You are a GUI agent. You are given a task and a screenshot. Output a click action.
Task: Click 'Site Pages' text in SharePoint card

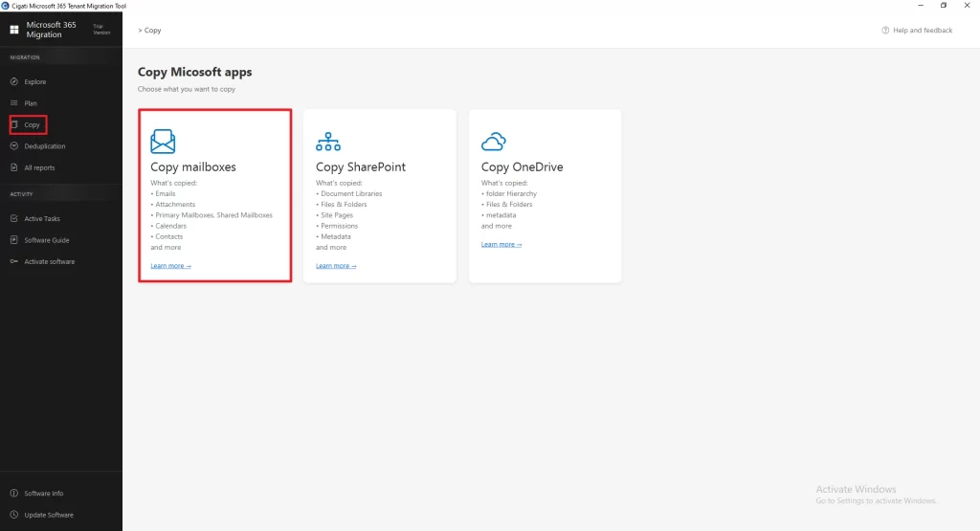pyautogui.click(x=337, y=215)
